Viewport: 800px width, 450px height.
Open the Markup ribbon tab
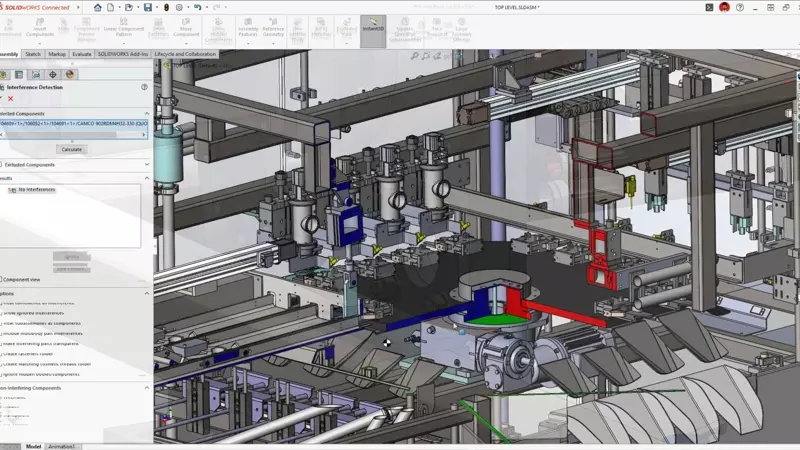click(57, 54)
